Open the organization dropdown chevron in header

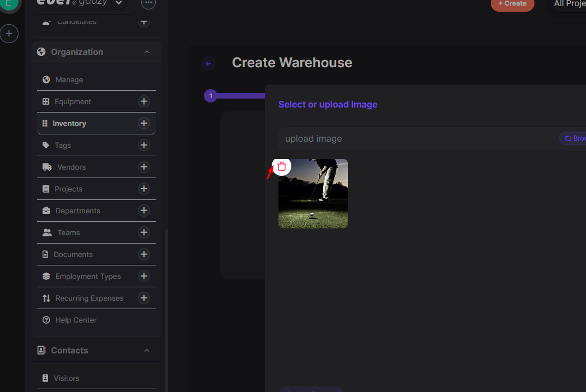pos(119,3)
